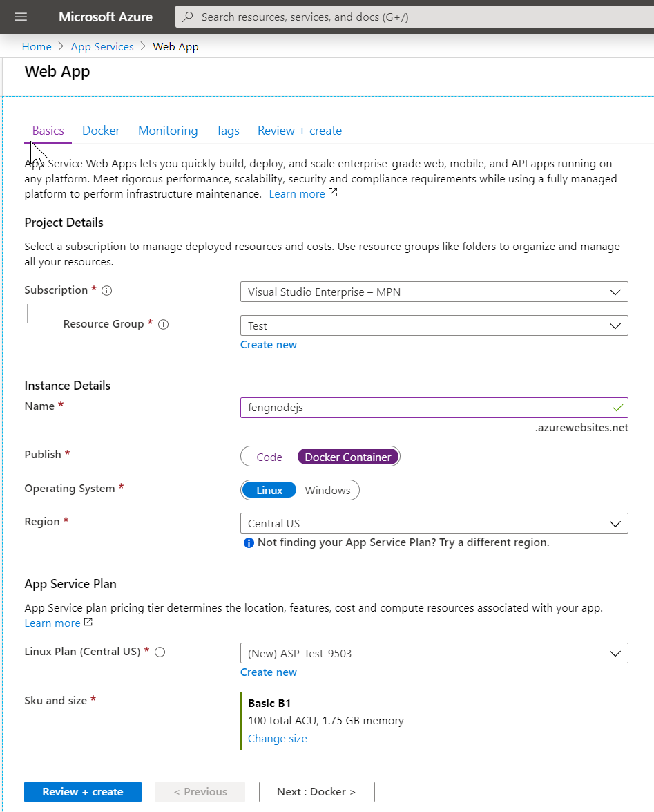This screenshot has width=654, height=812.
Task: Click the Sku and size label
Action: 55,701
